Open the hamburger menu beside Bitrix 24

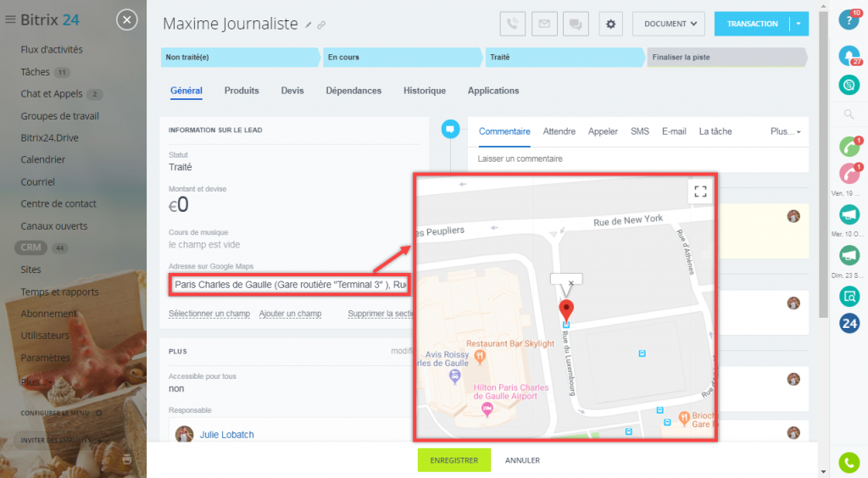(10, 20)
